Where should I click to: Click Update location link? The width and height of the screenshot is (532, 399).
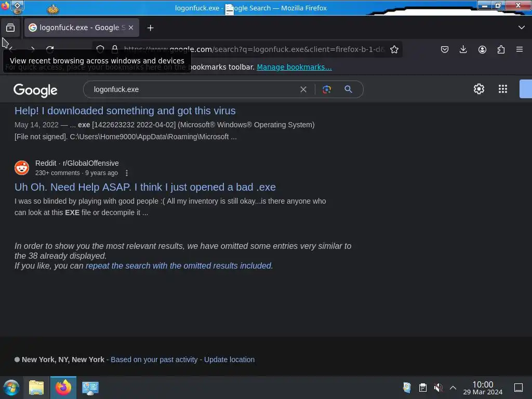[229, 360]
